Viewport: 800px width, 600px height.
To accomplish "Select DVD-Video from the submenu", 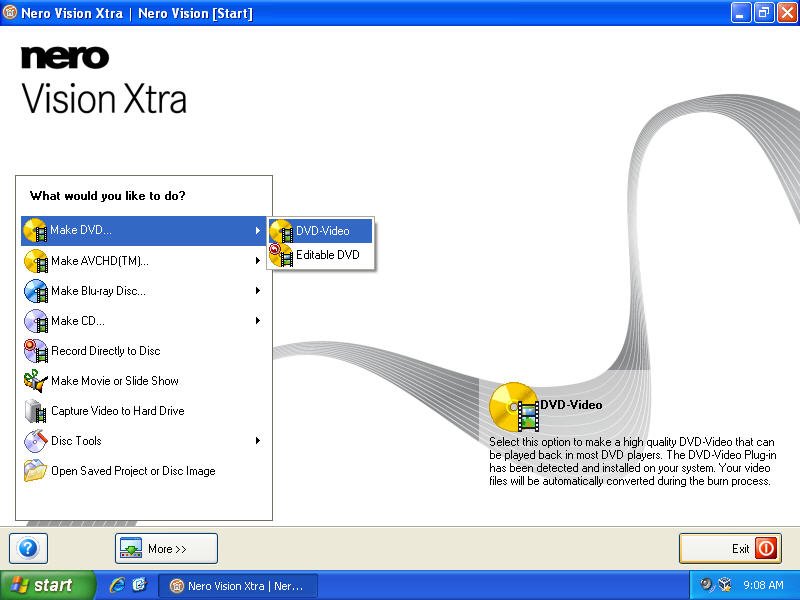I will pos(321,231).
